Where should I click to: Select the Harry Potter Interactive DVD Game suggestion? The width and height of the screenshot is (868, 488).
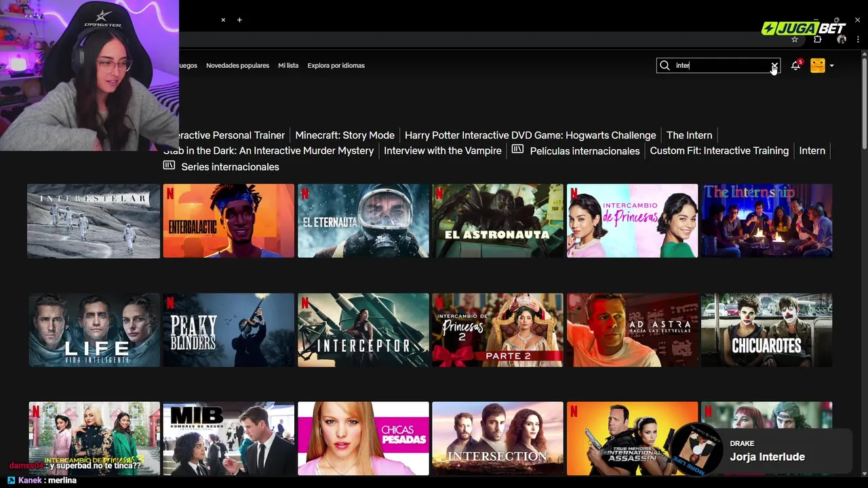(x=530, y=135)
